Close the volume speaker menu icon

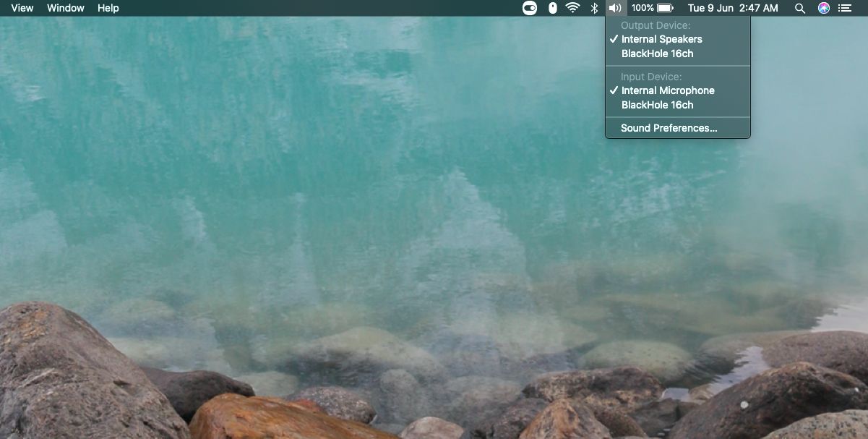point(615,8)
